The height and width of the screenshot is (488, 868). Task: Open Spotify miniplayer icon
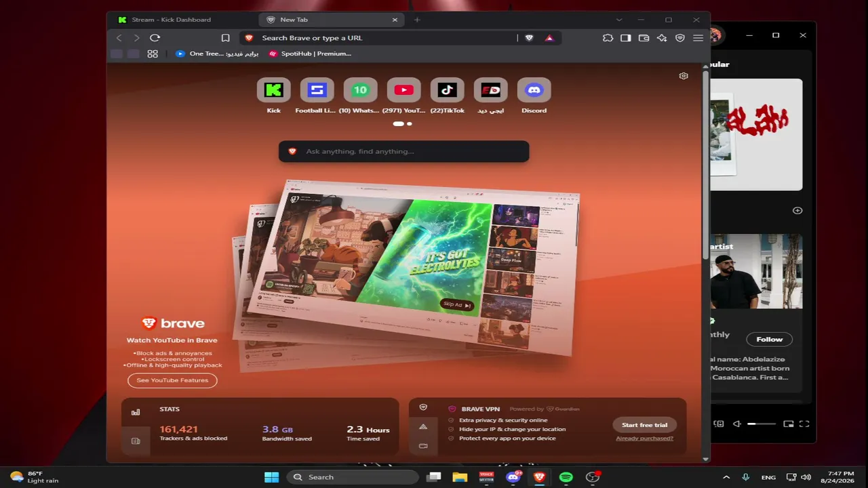tap(789, 424)
